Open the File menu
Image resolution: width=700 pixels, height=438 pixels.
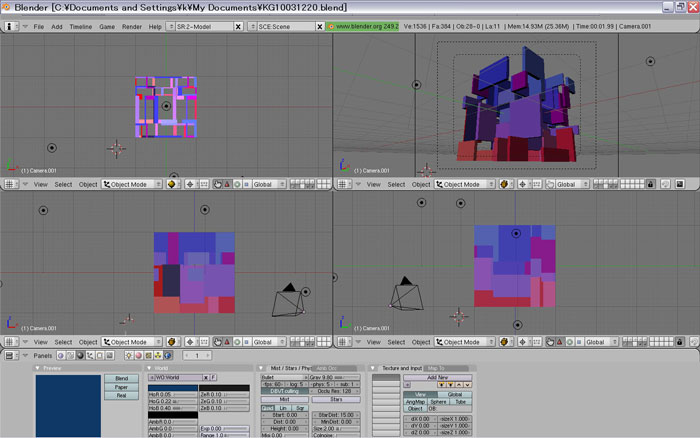pos(39,27)
